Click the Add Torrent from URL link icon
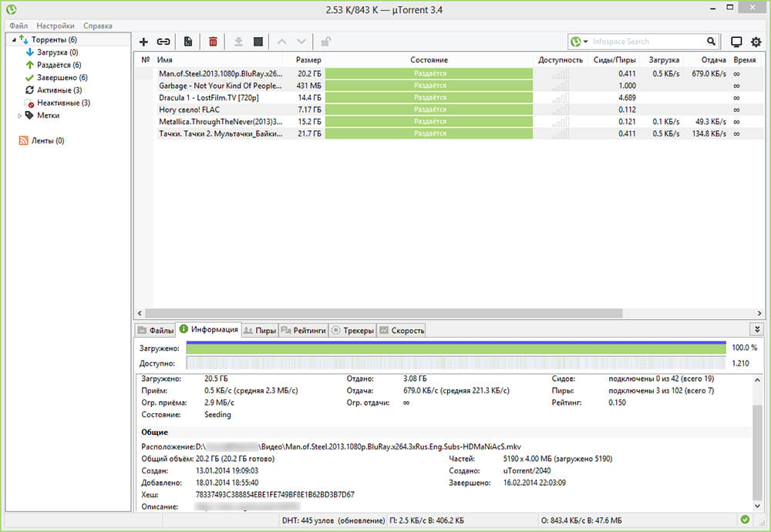 [x=163, y=42]
